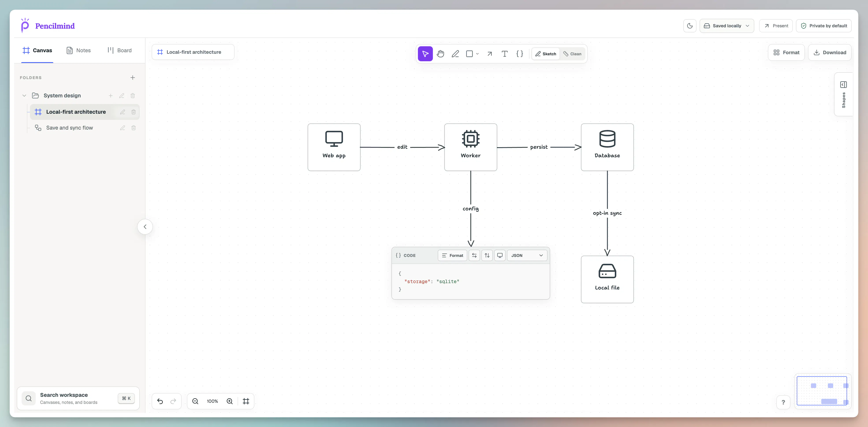Click the Pencilmind logo

(x=48, y=26)
